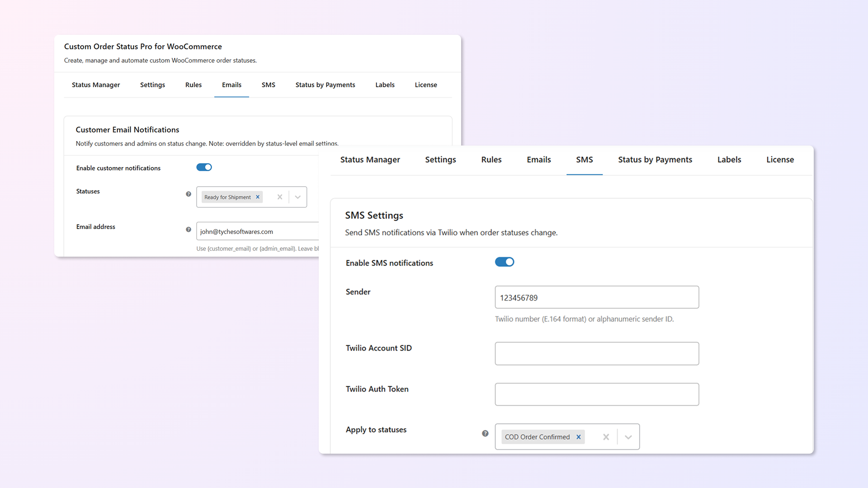Expand the email Statuses dropdown
868x488 pixels.
click(x=298, y=197)
